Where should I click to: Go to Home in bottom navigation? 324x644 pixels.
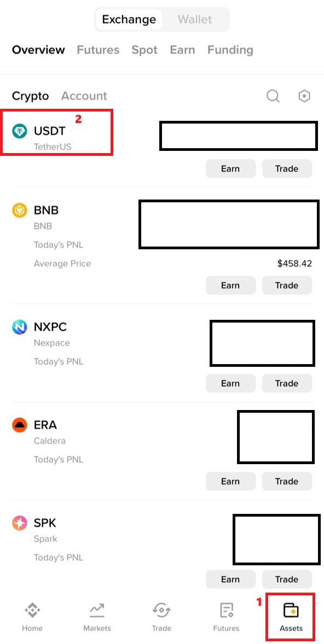click(32, 617)
